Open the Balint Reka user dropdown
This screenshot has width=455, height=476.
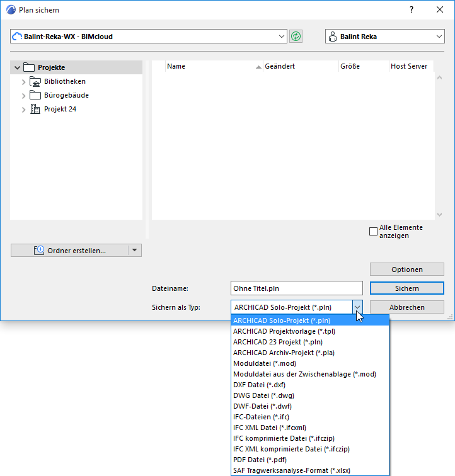click(439, 37)
